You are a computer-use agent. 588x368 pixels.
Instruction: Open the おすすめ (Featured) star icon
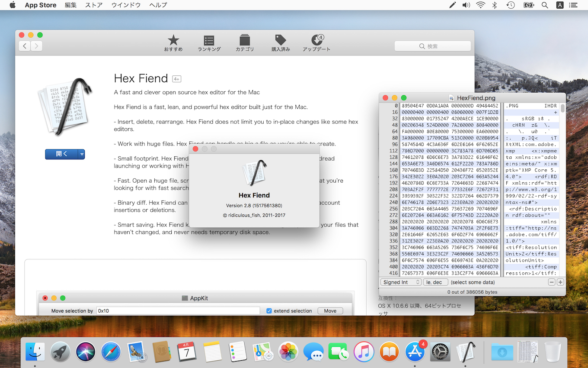click(x=173, y=43)
